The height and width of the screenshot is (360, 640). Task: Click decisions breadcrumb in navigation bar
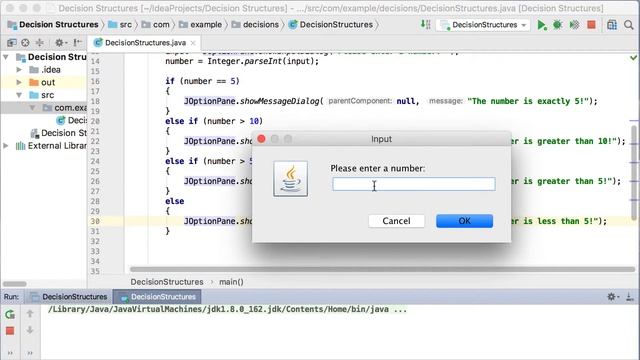click(256, 25)
